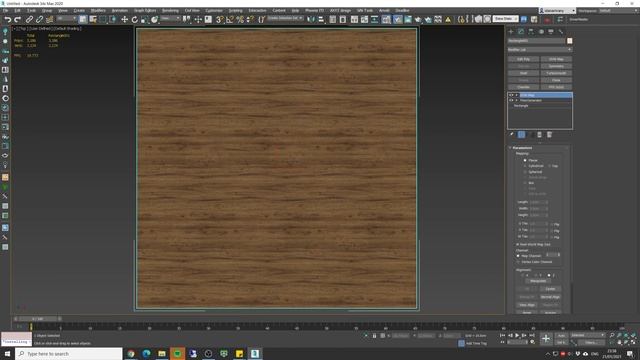Toggle Real-World Map Size checkbox

[x=518, y=244]
